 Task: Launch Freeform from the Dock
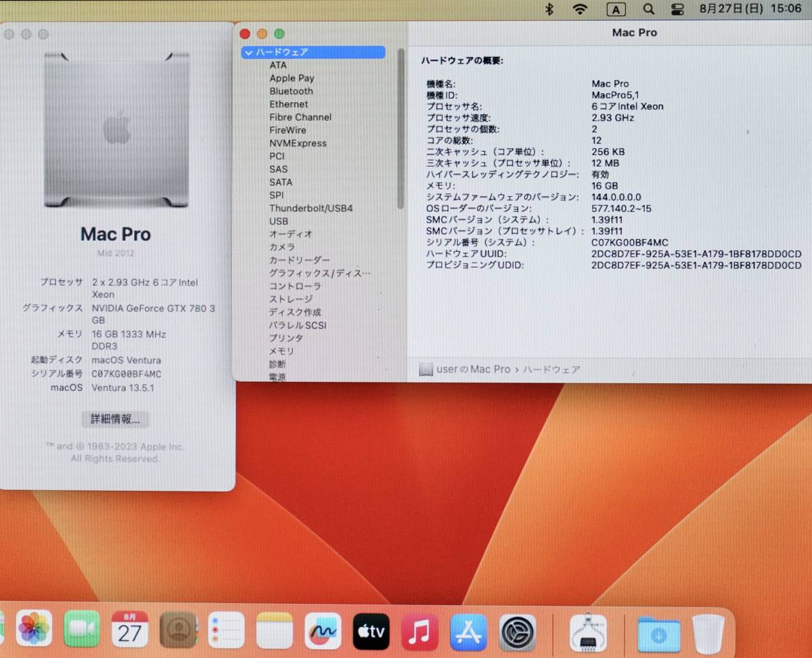click(x=323, y=631)
